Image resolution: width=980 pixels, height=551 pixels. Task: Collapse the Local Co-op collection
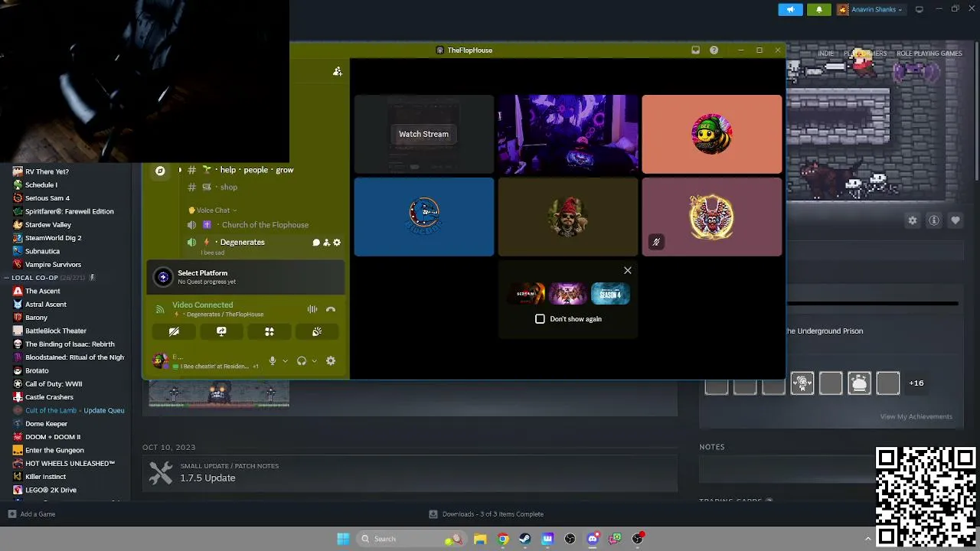(7, 278)
